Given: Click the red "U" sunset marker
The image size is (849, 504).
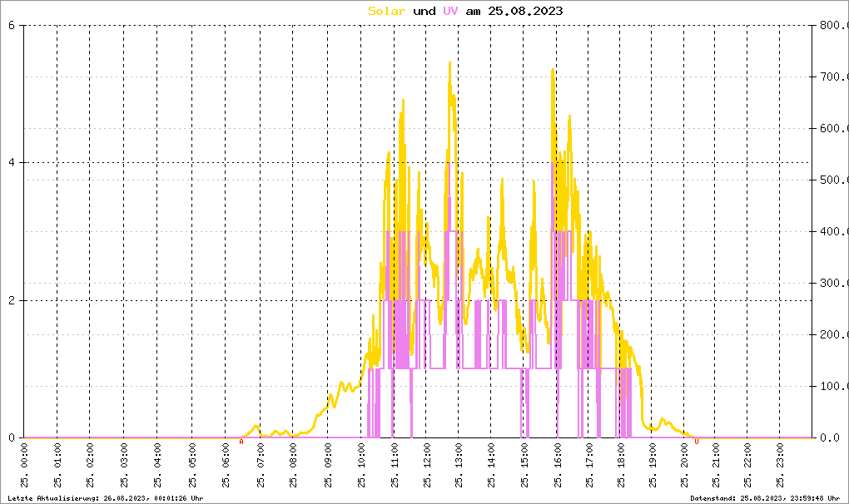Looking at the screenshot, I should coord(697,442).
